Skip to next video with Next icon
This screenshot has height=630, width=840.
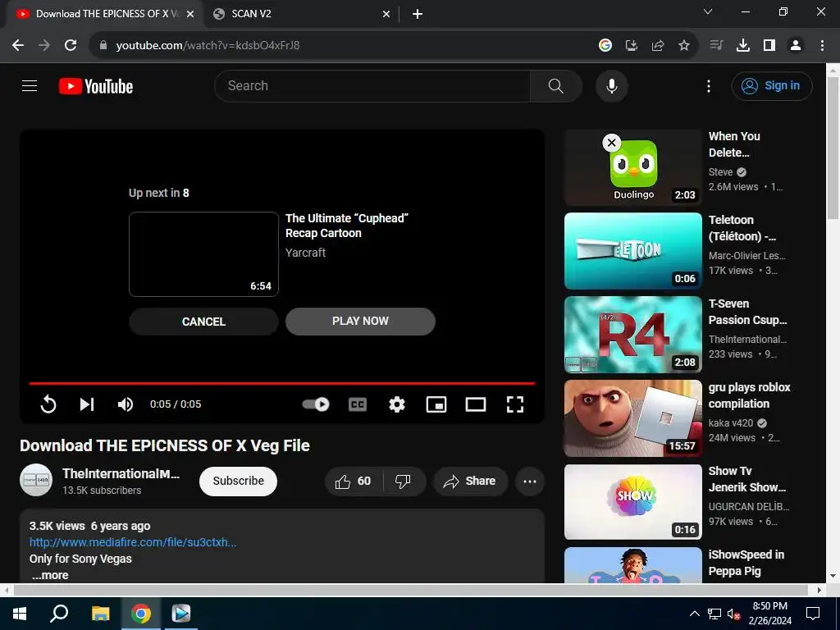point(87,404)
